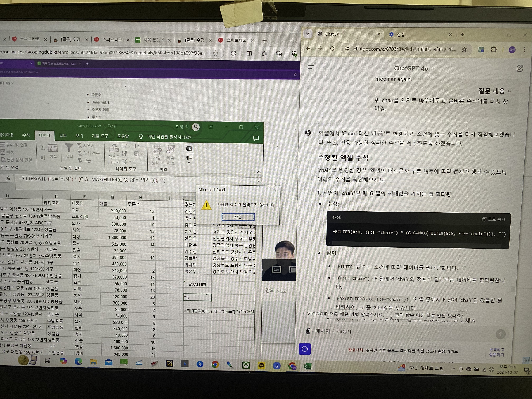Open Chrome three-dot menu

coord(524,50)
